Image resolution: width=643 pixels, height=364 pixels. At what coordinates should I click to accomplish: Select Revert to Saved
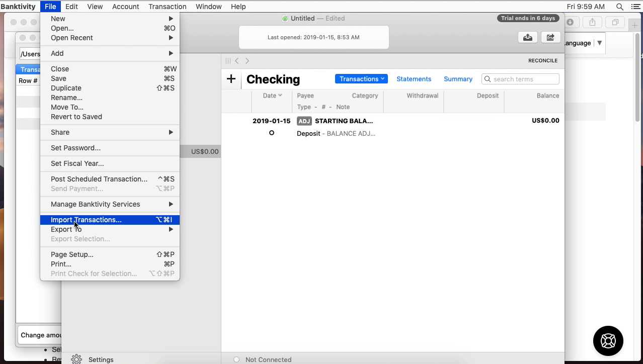coord(110,117)
